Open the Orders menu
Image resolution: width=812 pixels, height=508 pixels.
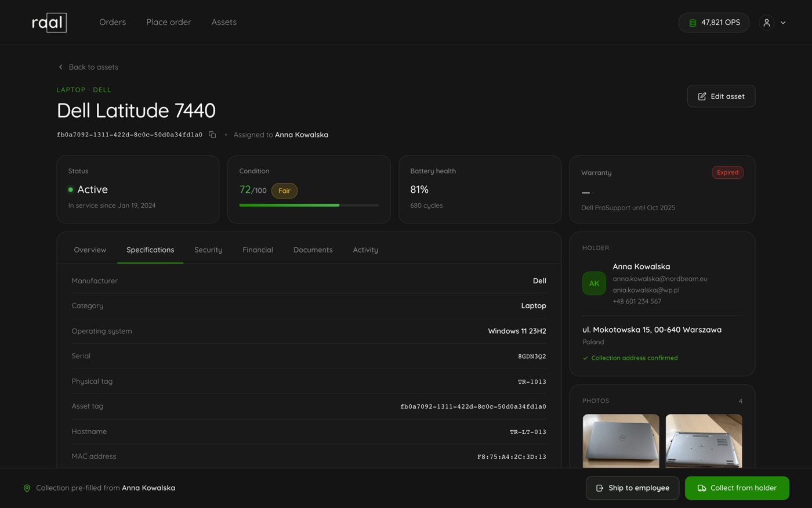tap(113, 22)
